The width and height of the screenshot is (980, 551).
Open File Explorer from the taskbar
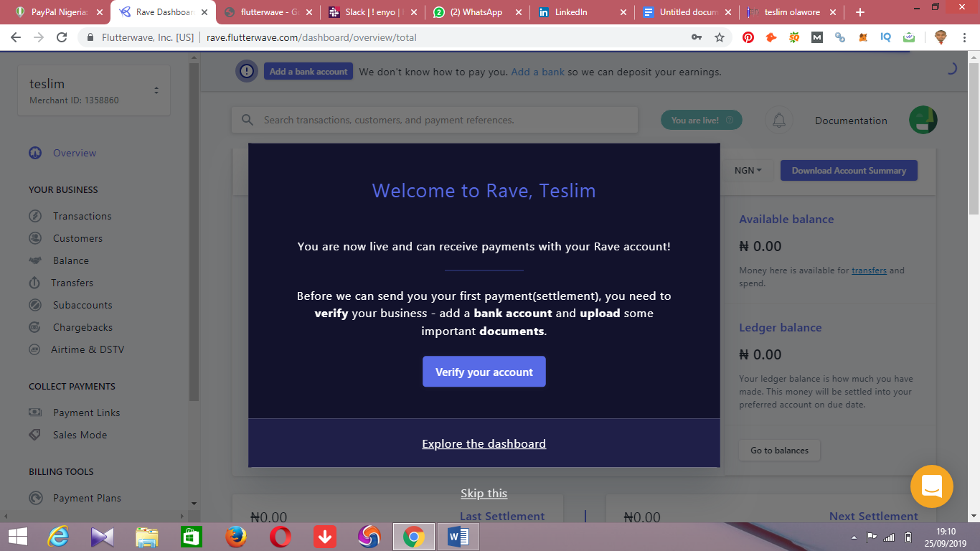146,537
